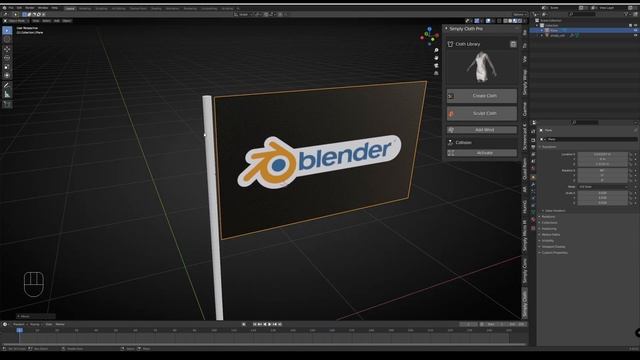This screenshot has height=360, width=640.
Task: Open the green Object Data properties tab
Action: (x=533, y=212)
